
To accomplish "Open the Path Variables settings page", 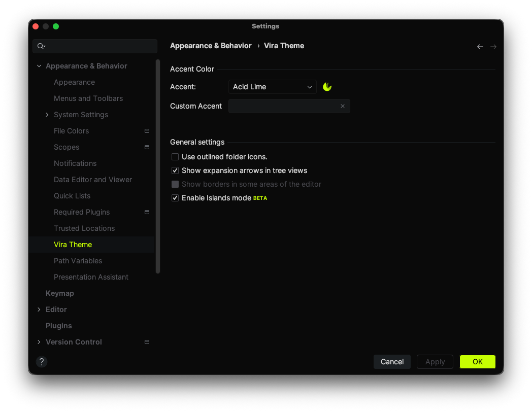I will pyautogui.click(x=78, y=261).
